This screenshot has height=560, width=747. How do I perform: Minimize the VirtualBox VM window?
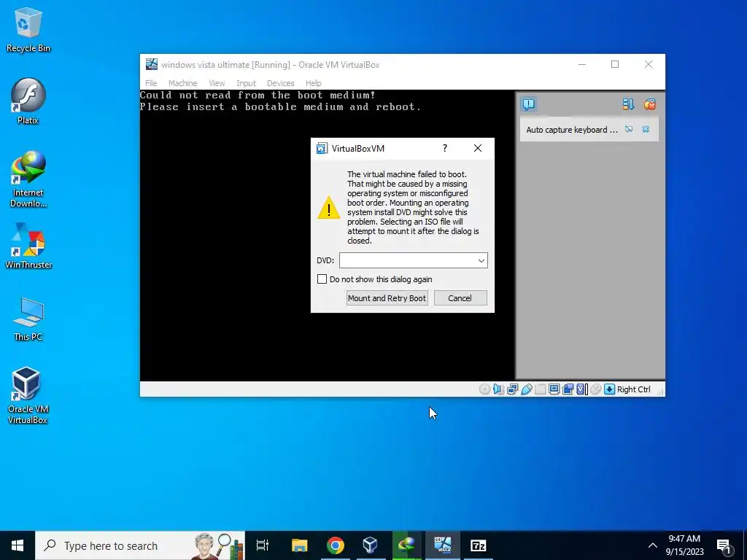[582, 64]
